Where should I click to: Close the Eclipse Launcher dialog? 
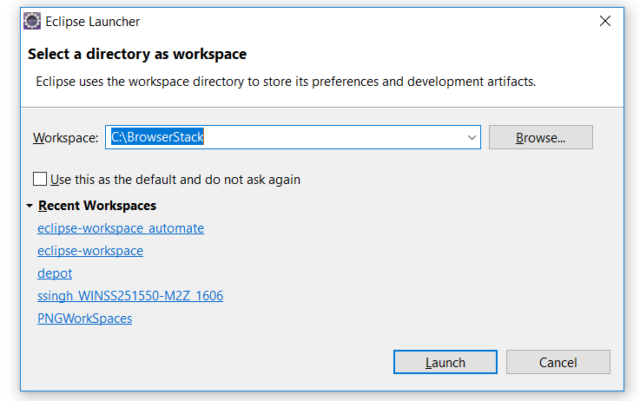pos(604,20)
